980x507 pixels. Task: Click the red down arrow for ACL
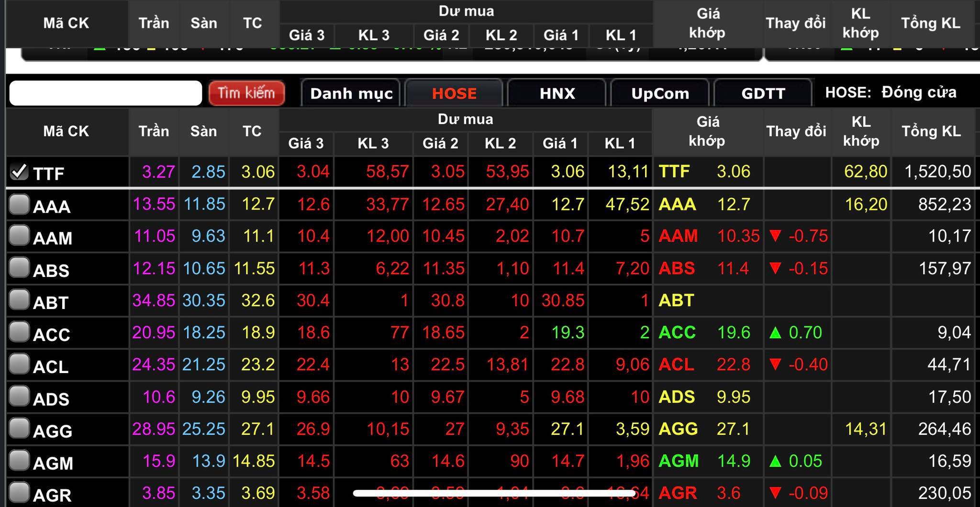click(775, 364)
